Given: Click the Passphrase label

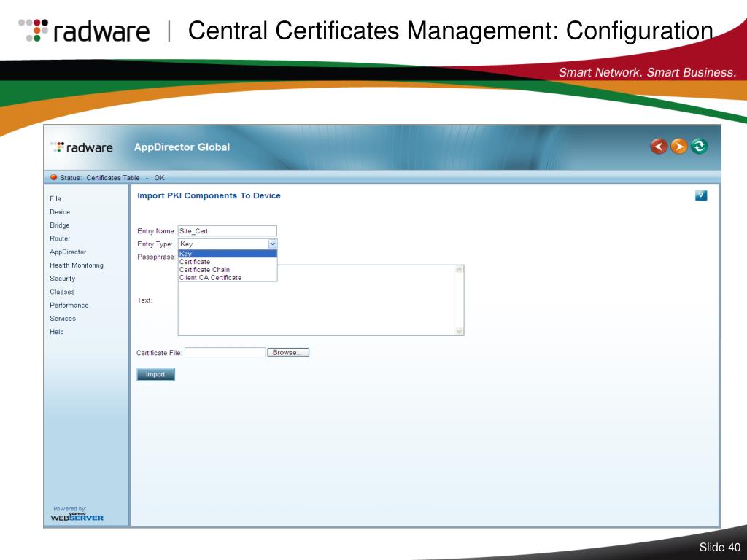Looking at the screenshot, I should click(156, 257).
